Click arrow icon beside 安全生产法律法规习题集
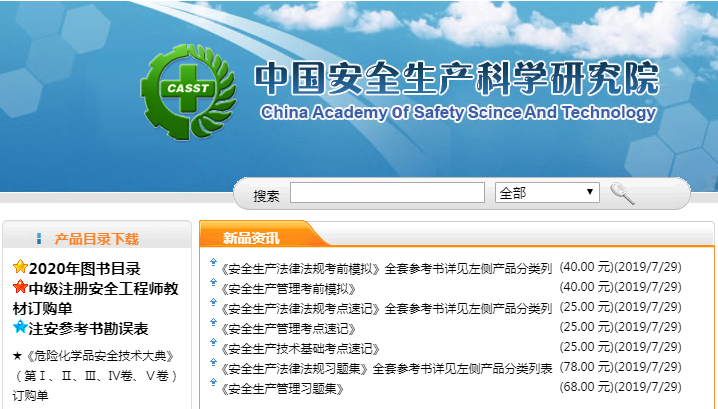Screen dimensions: 718x409 213,362
